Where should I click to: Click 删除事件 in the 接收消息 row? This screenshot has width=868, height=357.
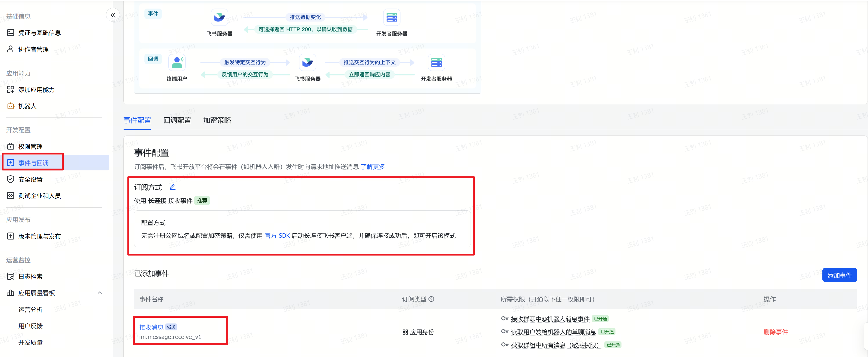point(776,332)
